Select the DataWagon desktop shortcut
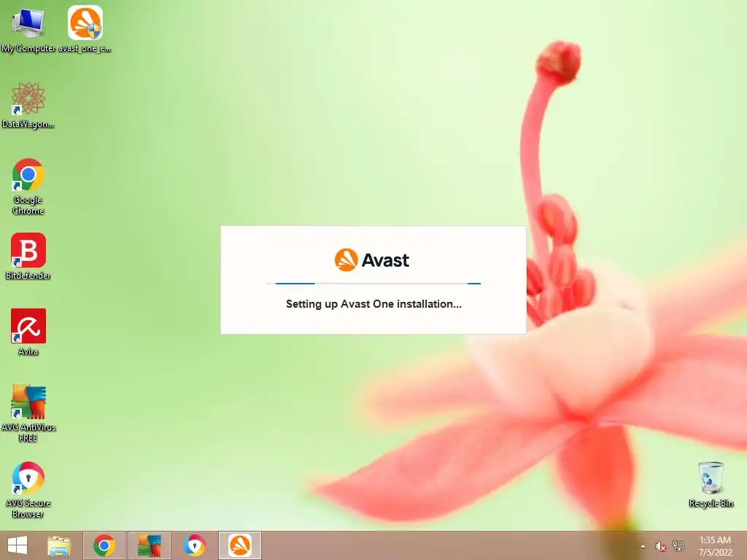747x560 pixels. click(x=28, y=105)
